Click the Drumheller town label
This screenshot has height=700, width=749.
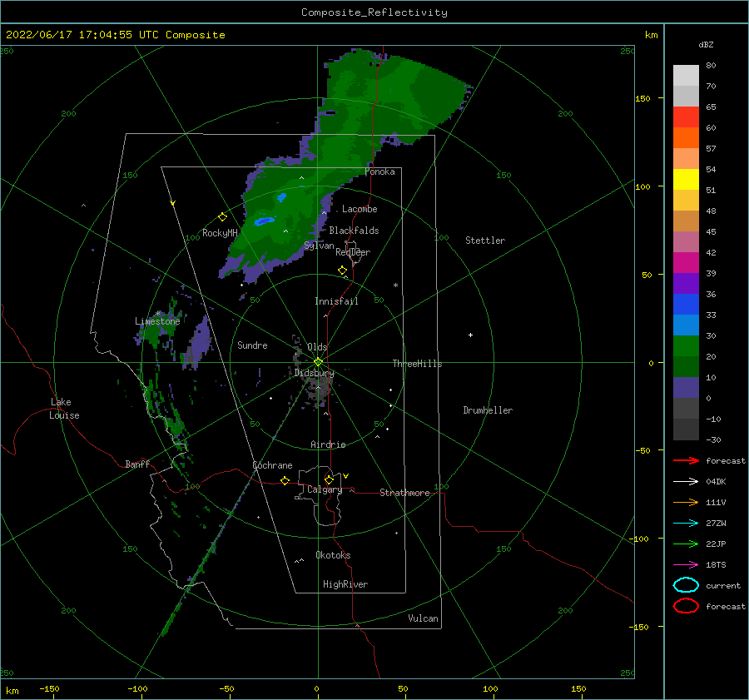click(x=488, y=410)
